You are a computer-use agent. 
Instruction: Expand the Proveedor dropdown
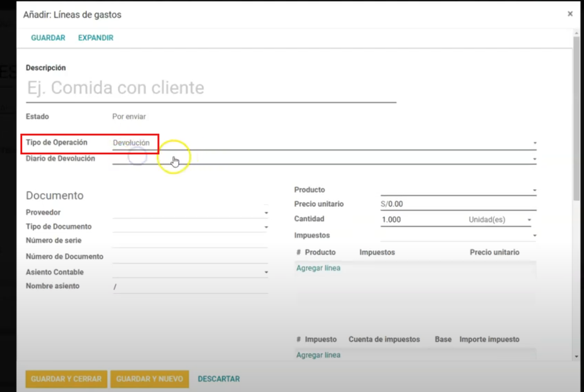190,213
